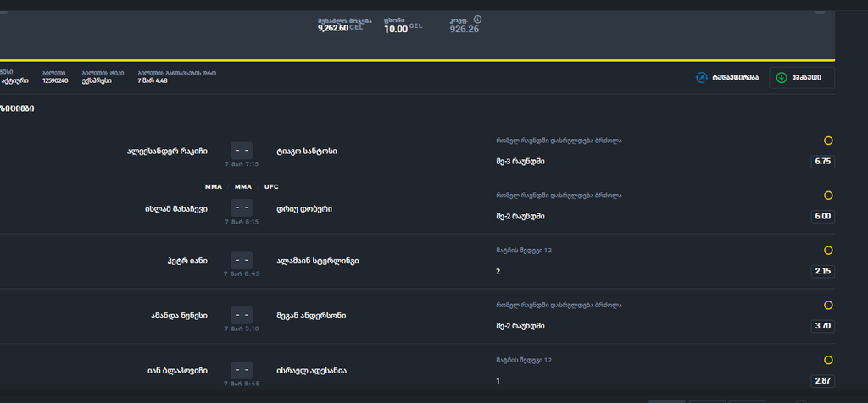Click the 2.87 odds box
This screenshot has width=868, height=403.
[822, 381]
